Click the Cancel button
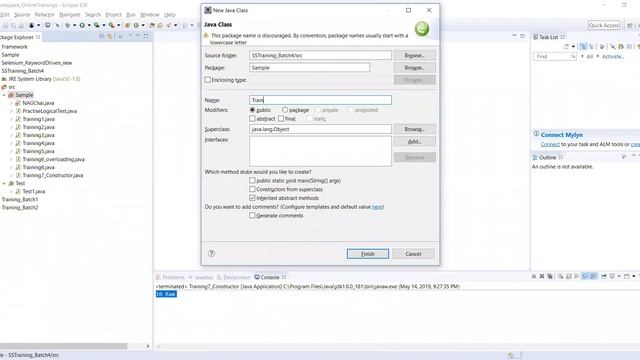The height and width of the screenshot is (360, 640). coord(413,253)
